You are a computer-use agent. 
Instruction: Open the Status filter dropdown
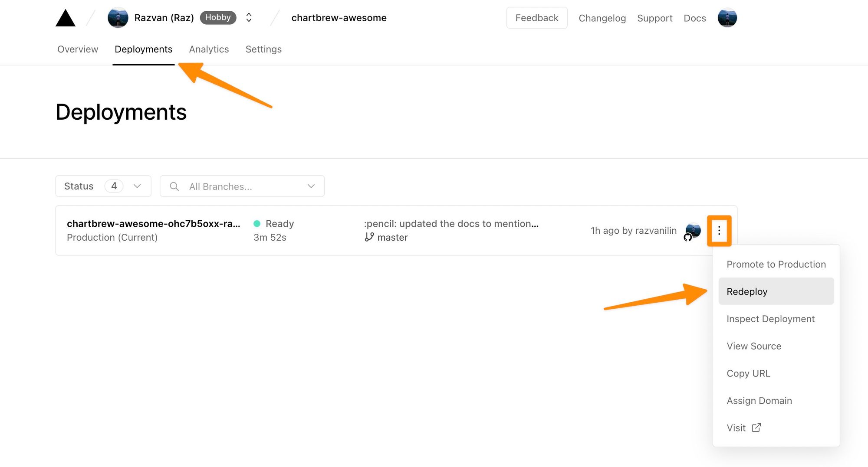point(103,186)
